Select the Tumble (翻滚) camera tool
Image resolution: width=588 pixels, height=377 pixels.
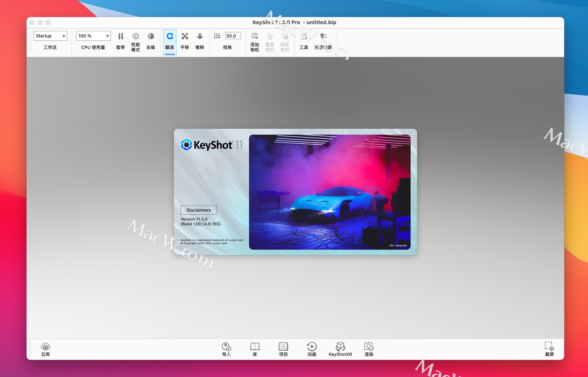(x=170, y=42)
